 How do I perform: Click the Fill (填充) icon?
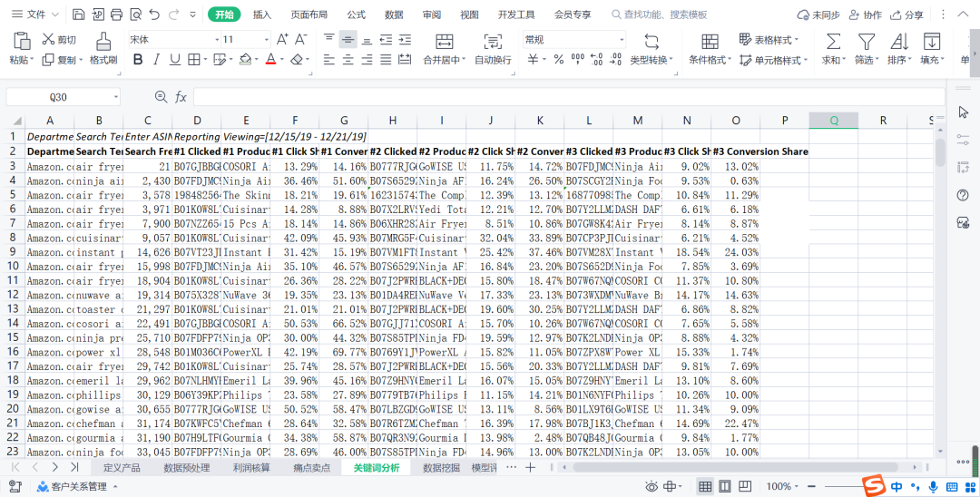(932, 49)
